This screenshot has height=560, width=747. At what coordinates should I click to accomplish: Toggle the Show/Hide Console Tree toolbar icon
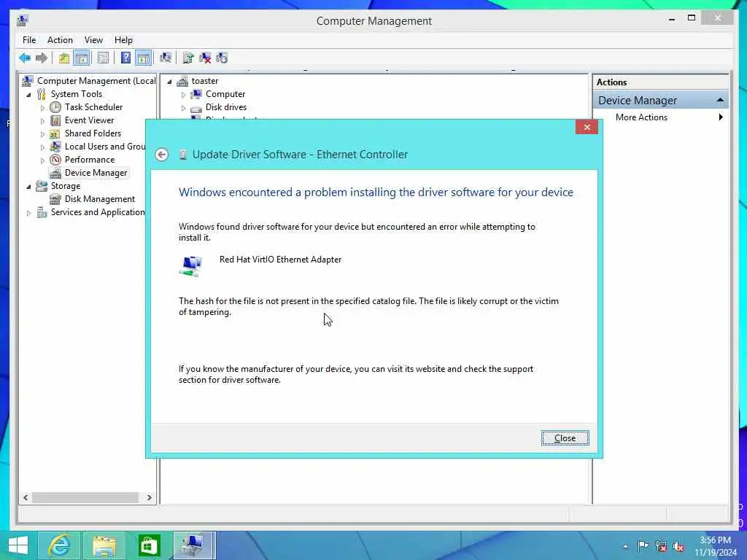(x=82, y=58)
